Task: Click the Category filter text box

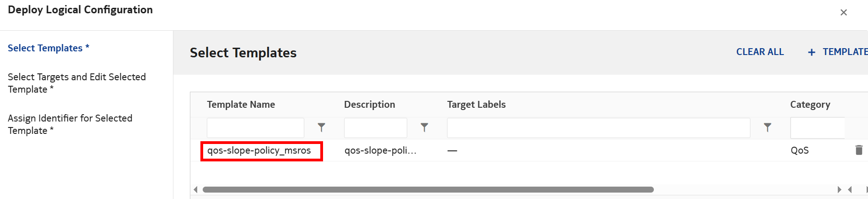Action: pyautogui.click(x=817, y=128)
